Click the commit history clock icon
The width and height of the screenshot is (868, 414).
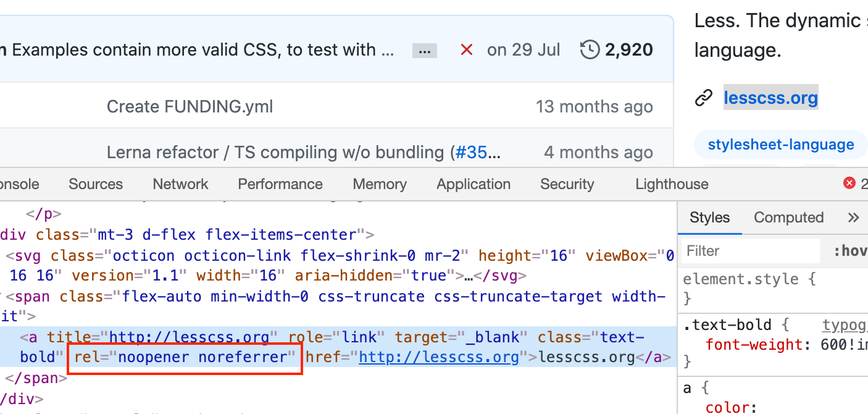[590, 50]
